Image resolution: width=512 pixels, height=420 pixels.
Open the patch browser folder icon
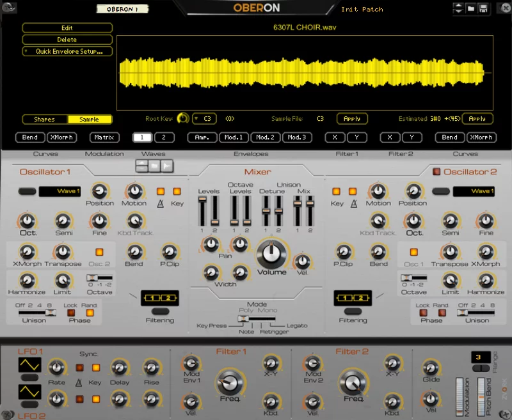pos(470,8)
